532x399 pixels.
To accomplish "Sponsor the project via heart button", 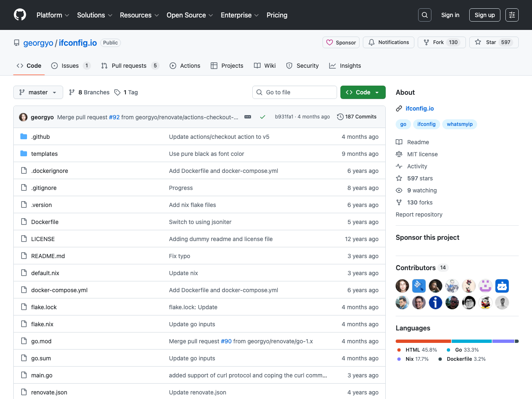I will (x=341, y=42).
